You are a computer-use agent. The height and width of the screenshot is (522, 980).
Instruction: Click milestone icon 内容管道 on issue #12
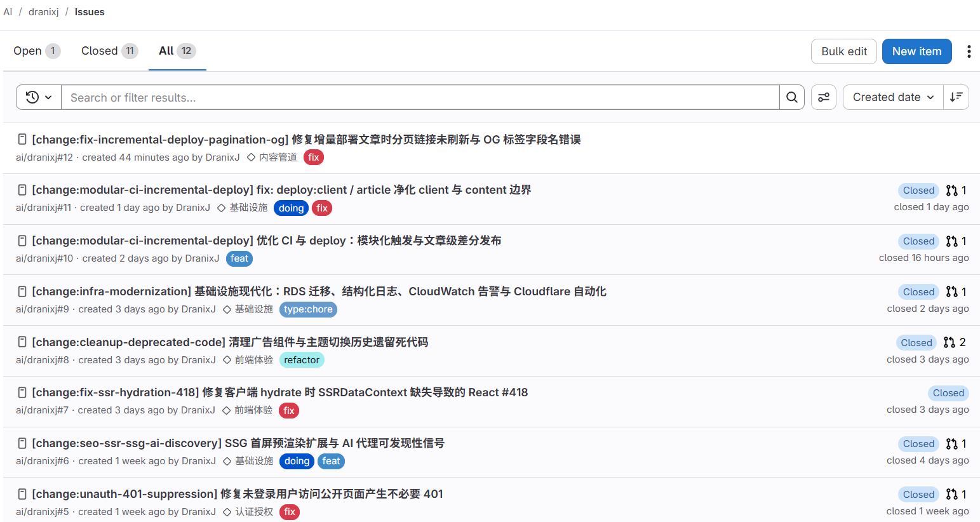251,157
